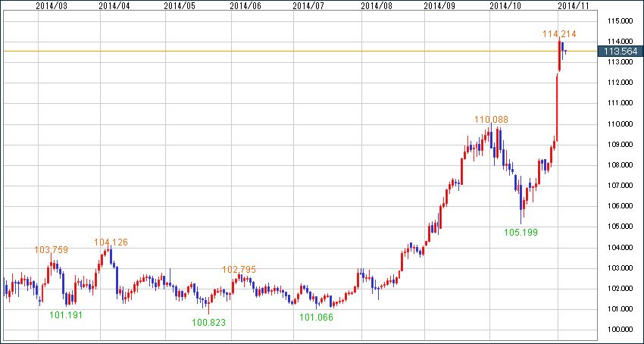Click the 108.000 axis value
Viewport: 644px width, 344px height.
[x=621, y=165]
